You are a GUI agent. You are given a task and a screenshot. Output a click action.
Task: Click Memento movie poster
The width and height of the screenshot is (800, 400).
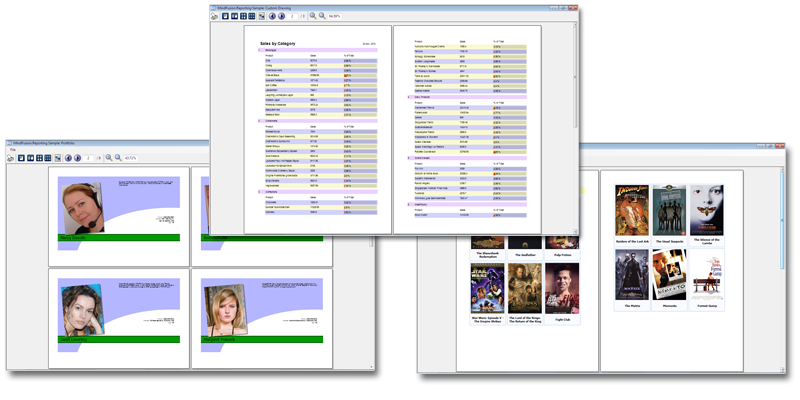(669, 274)
